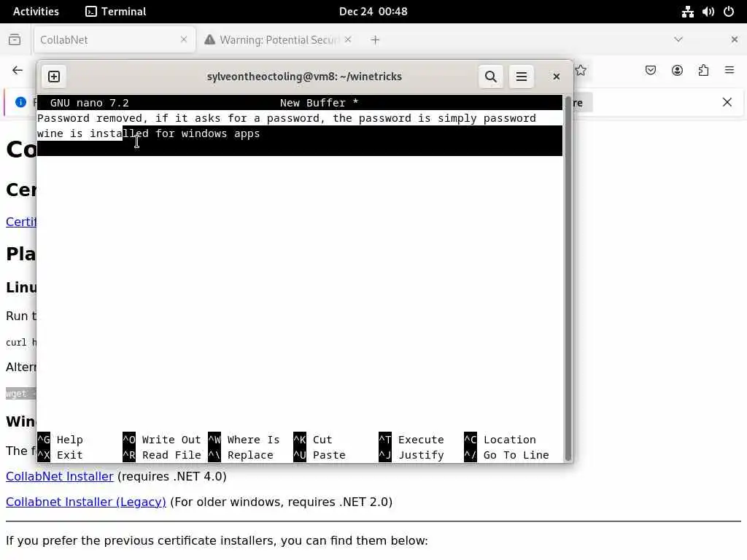
Task: Click the terminal title sylveontheoctoling@vm8
Action: [x=304, y=77]
